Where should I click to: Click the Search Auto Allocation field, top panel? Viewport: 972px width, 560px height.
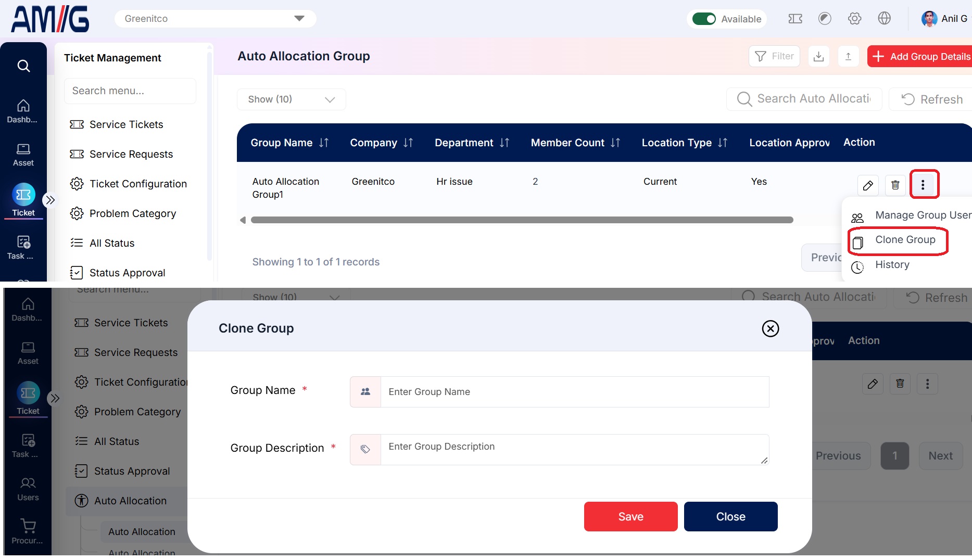click(804, 99)
